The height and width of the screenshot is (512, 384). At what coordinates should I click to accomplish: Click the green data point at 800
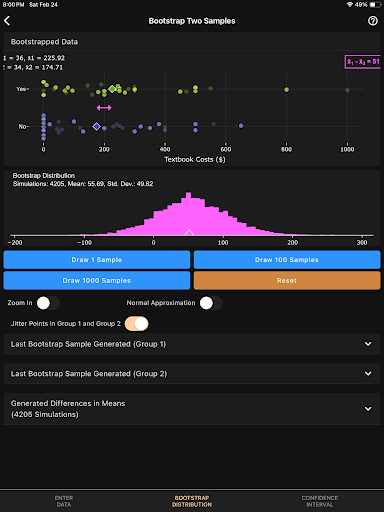[286, 89]
